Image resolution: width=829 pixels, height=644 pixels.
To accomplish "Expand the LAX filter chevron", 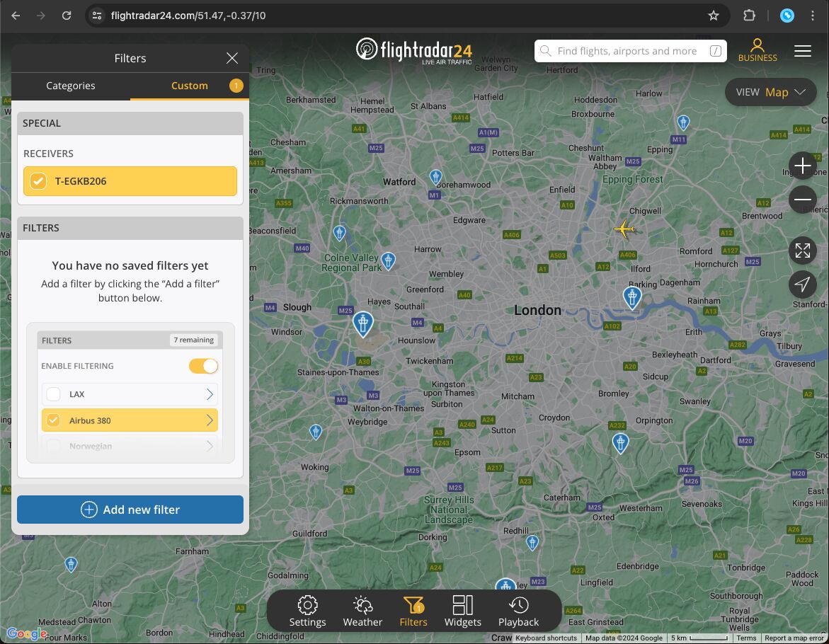I will coord(209,394).
